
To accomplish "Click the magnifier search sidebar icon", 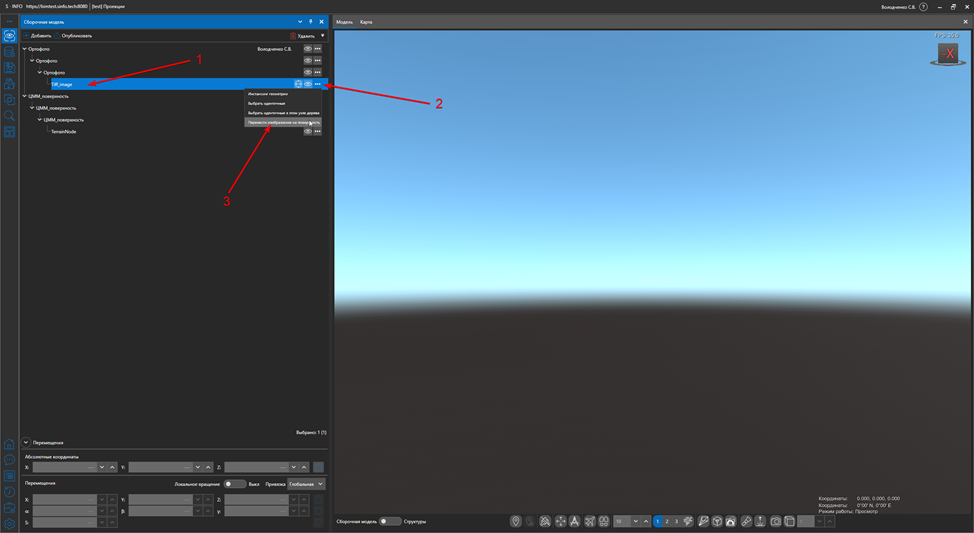I will 9,116.
